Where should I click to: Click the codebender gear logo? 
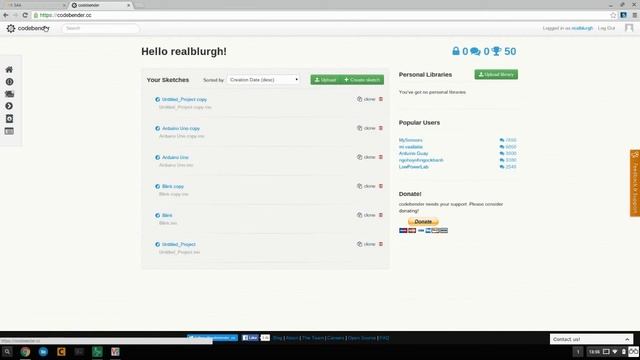11,28
